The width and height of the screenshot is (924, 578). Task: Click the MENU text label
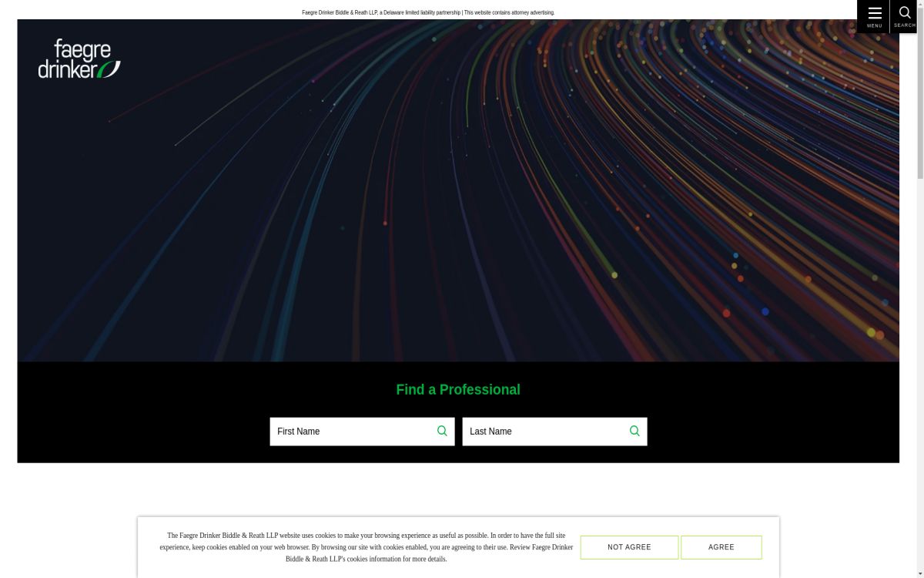click(x=874, y=26)
